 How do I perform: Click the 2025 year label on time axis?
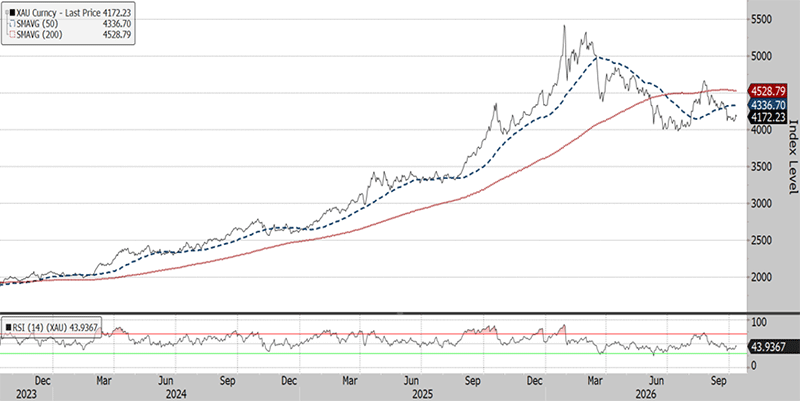(423, 394)
